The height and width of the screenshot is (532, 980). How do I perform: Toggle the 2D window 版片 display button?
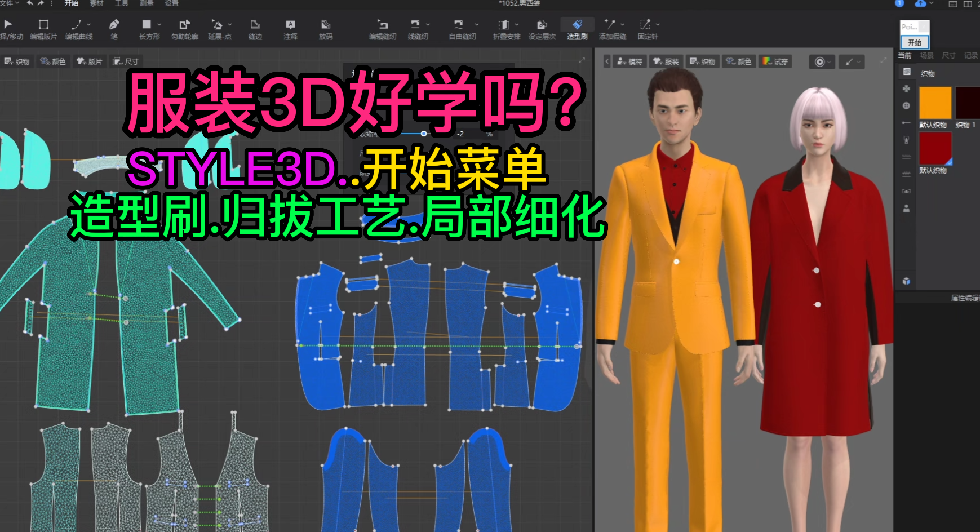[90, 61]
